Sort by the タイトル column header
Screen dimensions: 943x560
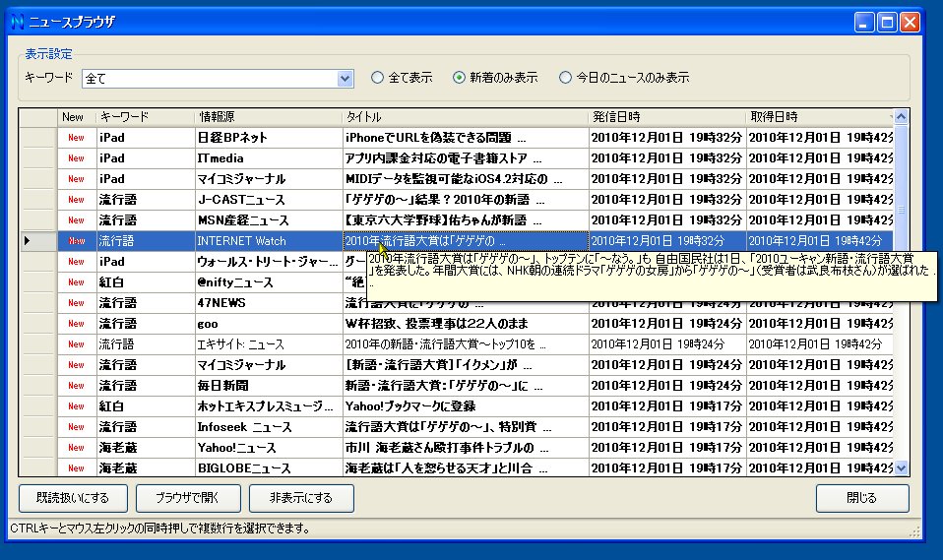click(x=466, y=117)
